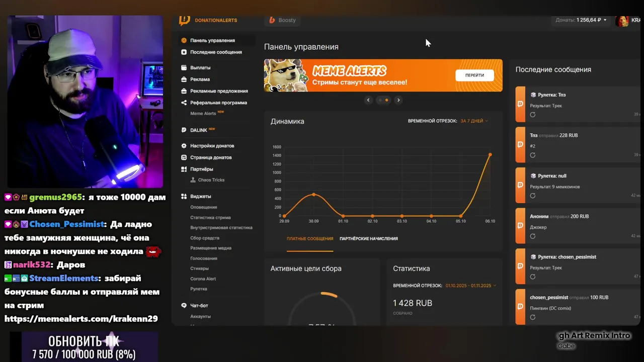Screen dimensions: 644x362
Task: Open Meme Alerts sidebar link
Action: tap(203, 114)
